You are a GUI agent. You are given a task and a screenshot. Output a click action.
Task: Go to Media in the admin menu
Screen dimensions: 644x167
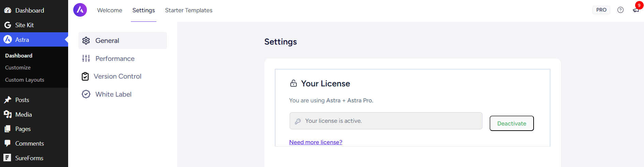pyautogui.click(x=24, y=115)
